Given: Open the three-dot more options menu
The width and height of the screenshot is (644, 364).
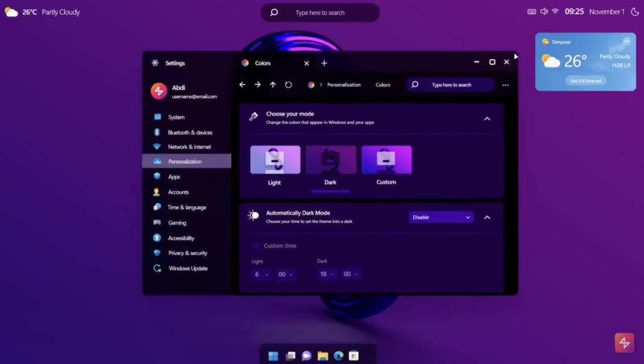Looking at the screenshot, I should [x=505, y=85].
